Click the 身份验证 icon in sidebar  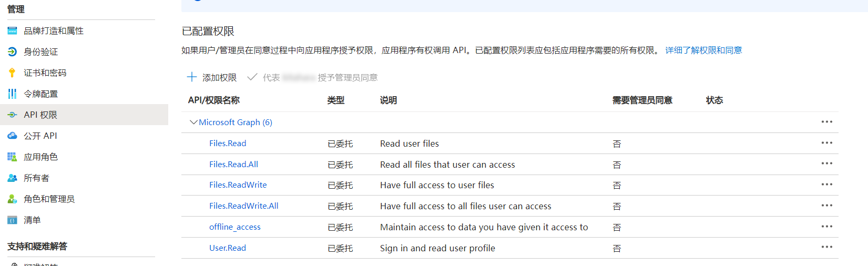pyautogui.click(x=12, y=52)
